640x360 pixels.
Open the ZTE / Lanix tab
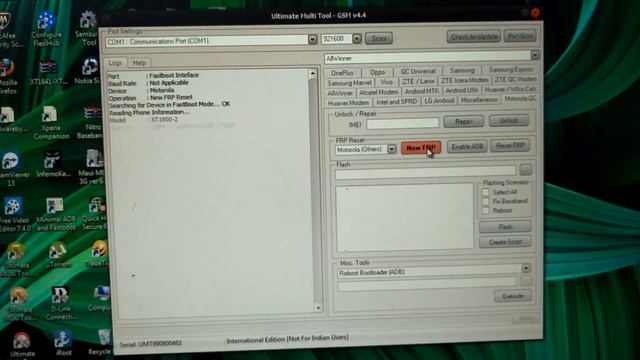pyautogui.click(x=418, y=81)
